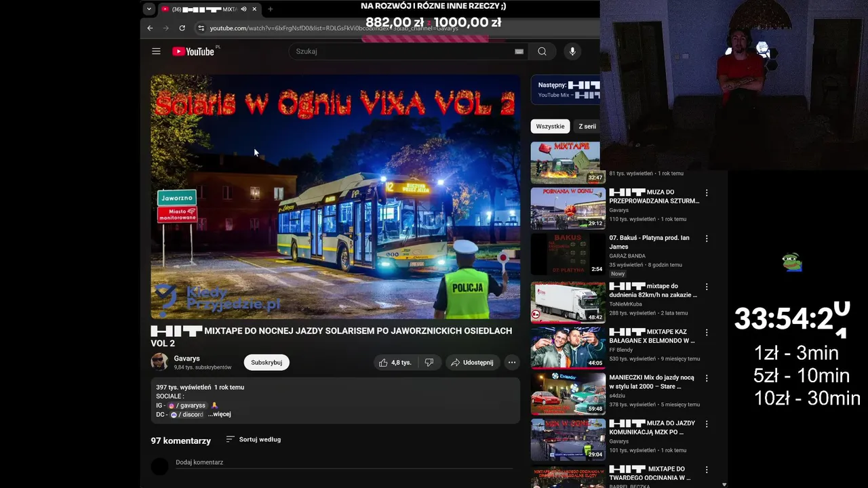Screen dimensions: 868x488
Task: Open the options menu for MANIECZKI Mix do jazdy
Action: (x=707, y=378)
